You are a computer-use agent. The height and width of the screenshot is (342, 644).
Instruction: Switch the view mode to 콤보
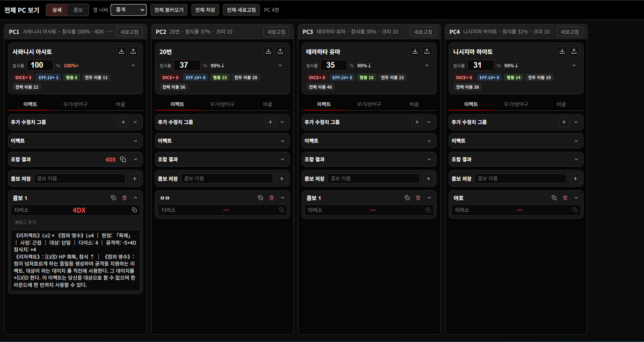click(78, 10)
